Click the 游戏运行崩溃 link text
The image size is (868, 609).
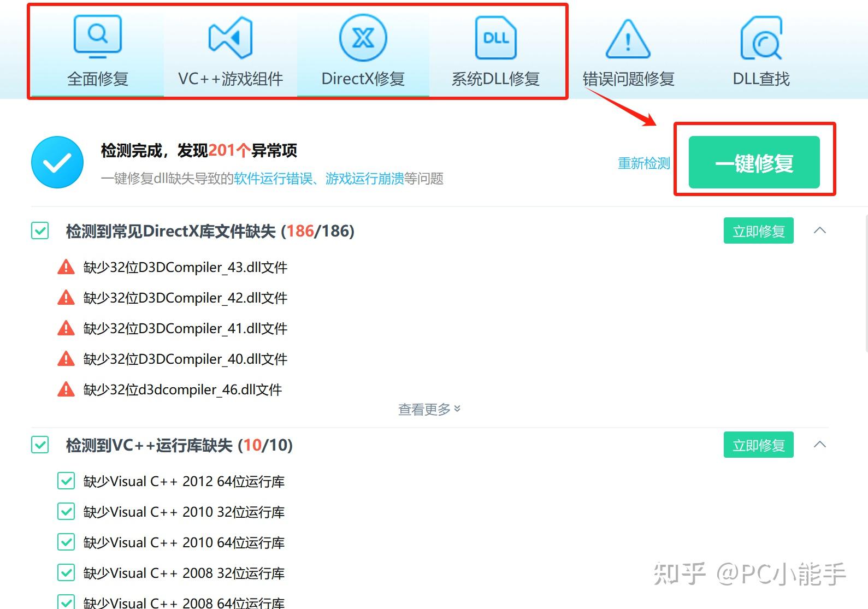pos(365,179)
